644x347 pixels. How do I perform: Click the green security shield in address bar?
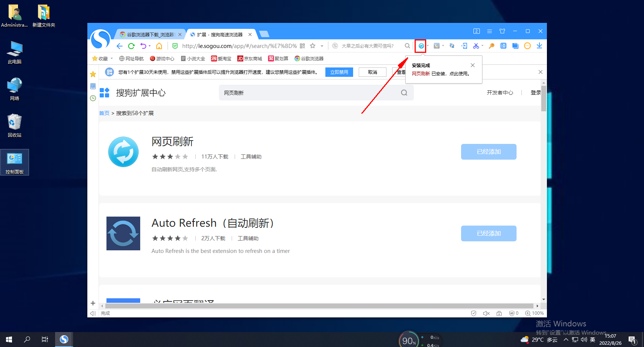click(175, 46)
